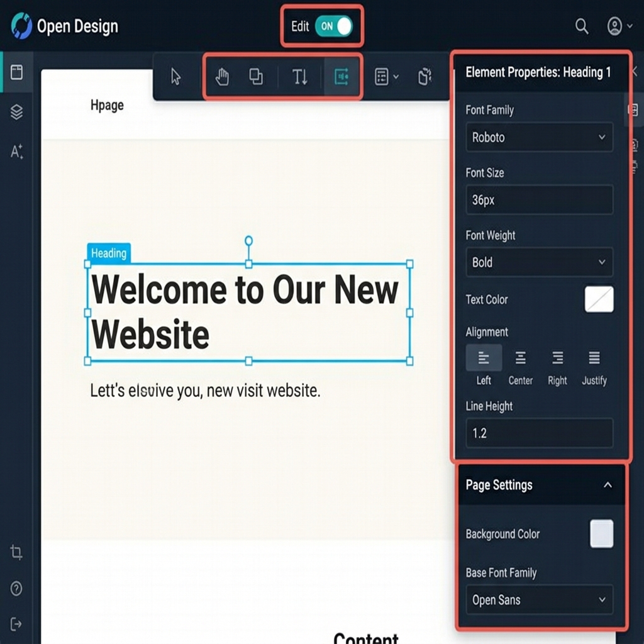Viewport: 644px width, 644px height.
Task: Click the Line Height 1.2 field
Action: (539, 433)
